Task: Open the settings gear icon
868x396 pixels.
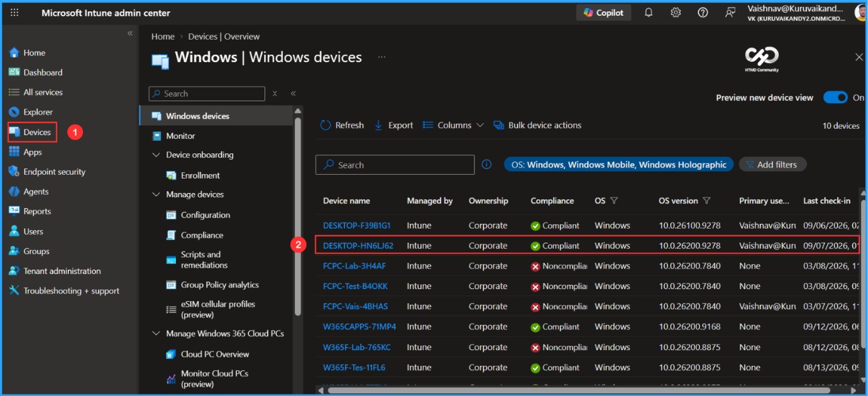Action: tap(676, 13)
